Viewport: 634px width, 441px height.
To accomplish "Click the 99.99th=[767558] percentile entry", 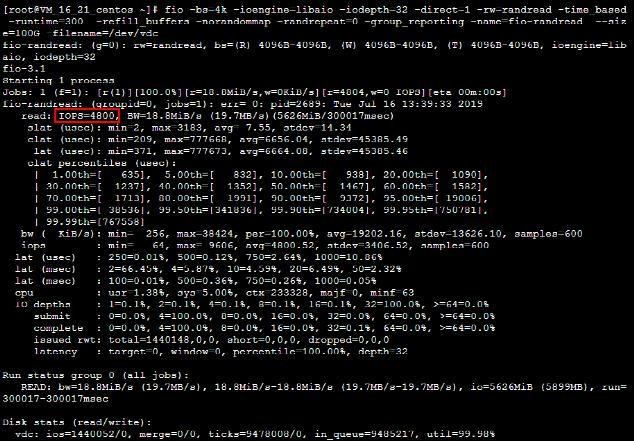I will point(95,222).
